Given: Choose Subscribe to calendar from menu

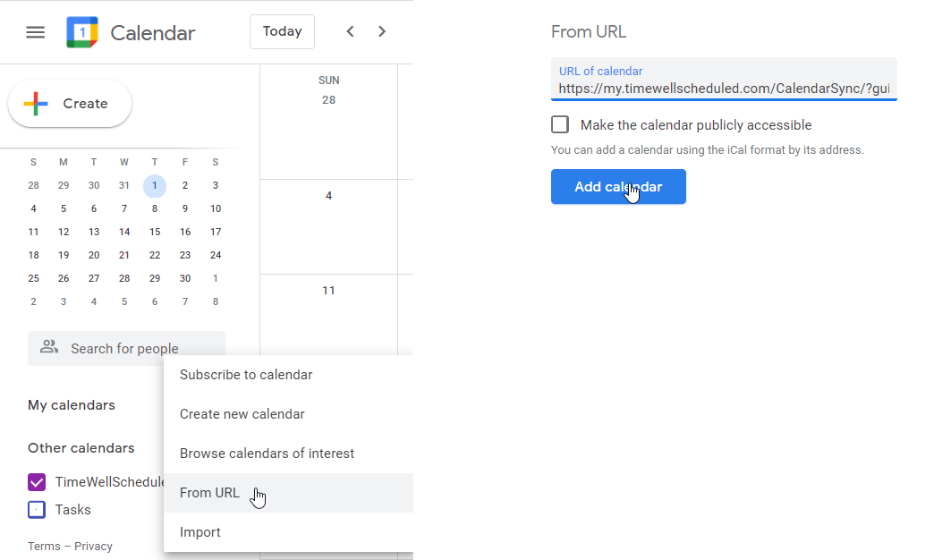Looking at the screenshot, I should point(246,375).
